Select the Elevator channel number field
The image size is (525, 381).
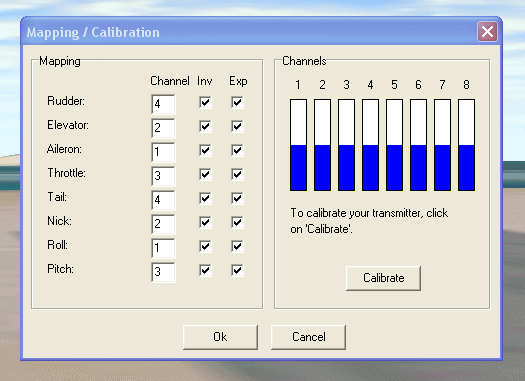[163, 128]
